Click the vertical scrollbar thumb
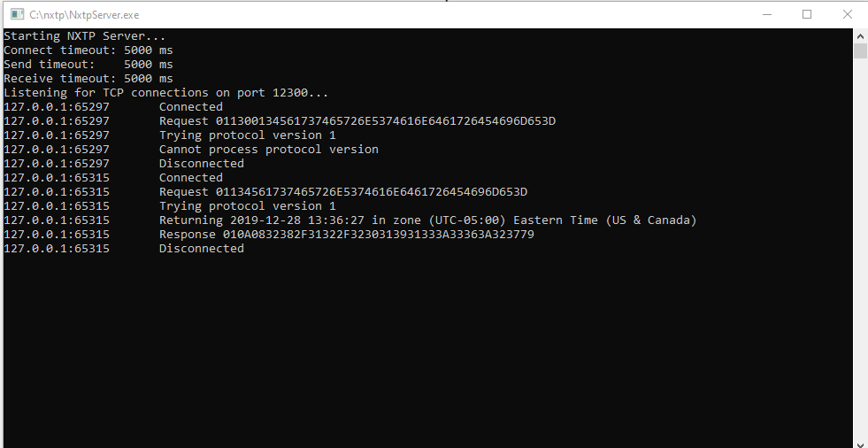868x448 pixels. pyautogui.click(x=860, y=50)
